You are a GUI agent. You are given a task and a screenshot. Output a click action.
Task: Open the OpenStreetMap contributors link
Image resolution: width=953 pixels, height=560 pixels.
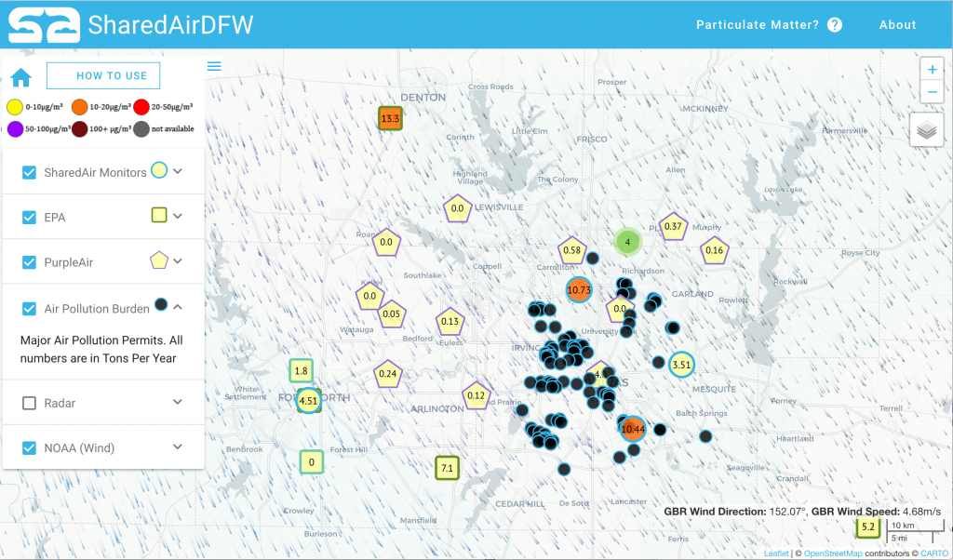833,553
